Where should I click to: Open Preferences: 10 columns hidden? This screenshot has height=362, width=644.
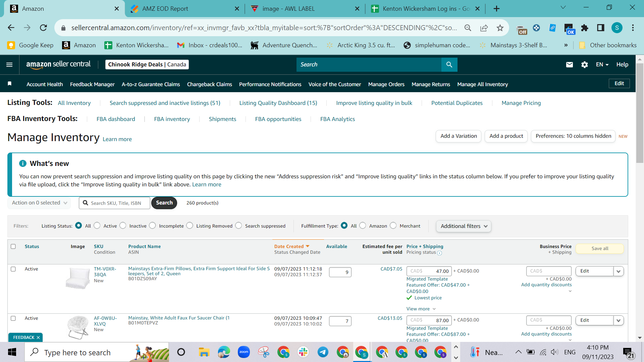[x=573, y=136]
